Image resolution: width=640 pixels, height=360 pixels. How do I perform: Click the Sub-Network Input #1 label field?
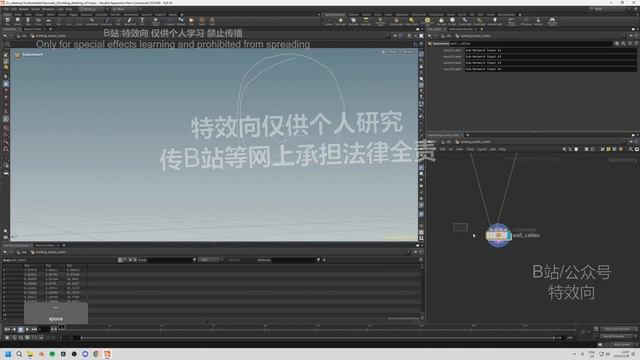[x=550, y=50]
